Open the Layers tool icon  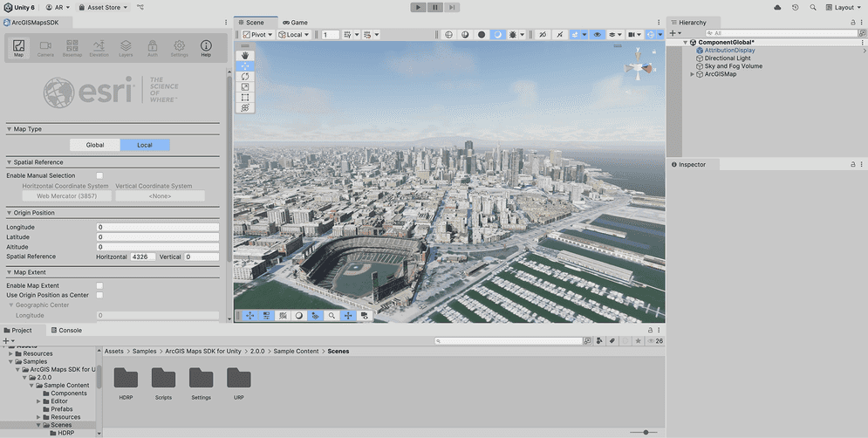126,48
